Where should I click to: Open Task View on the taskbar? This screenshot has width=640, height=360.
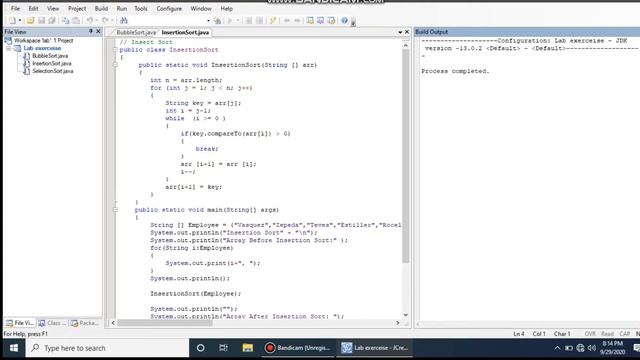pos(223,348)
